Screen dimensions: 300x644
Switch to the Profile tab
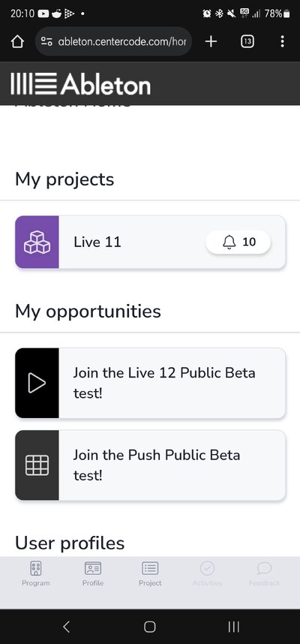(93, 573)
